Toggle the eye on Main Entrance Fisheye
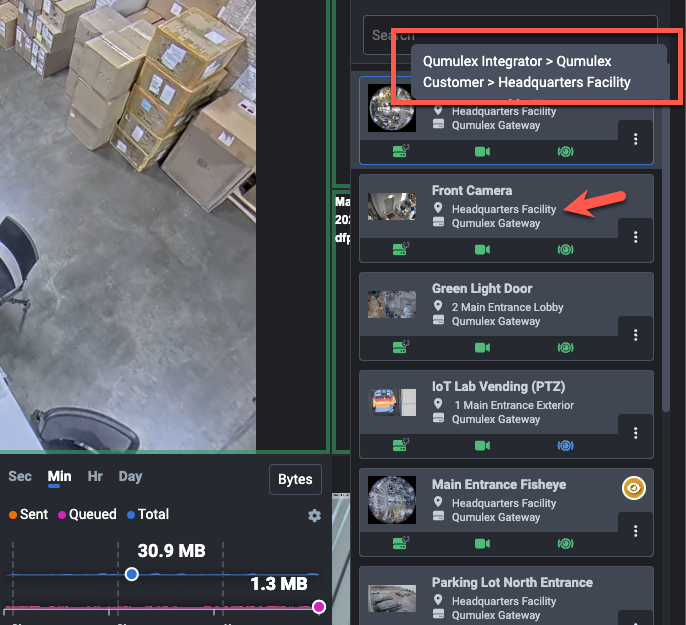This screenshot has width=686, height=625. [x=634, y=488]
